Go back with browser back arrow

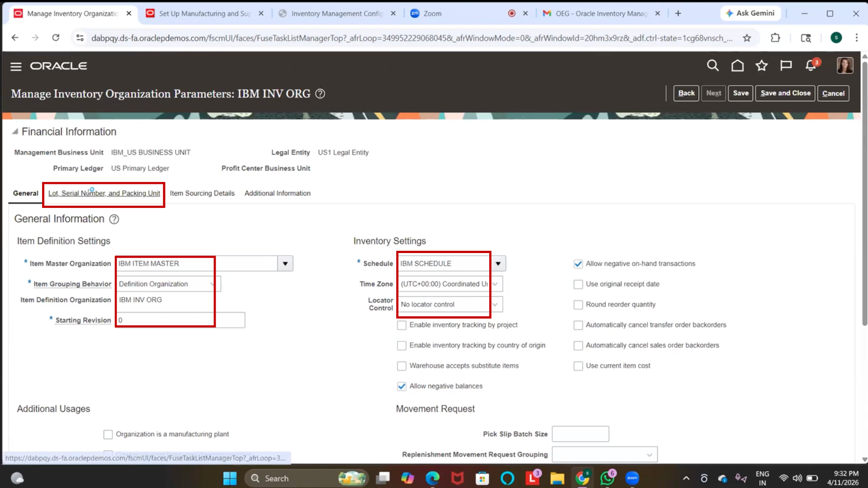(x=15, y=38)
